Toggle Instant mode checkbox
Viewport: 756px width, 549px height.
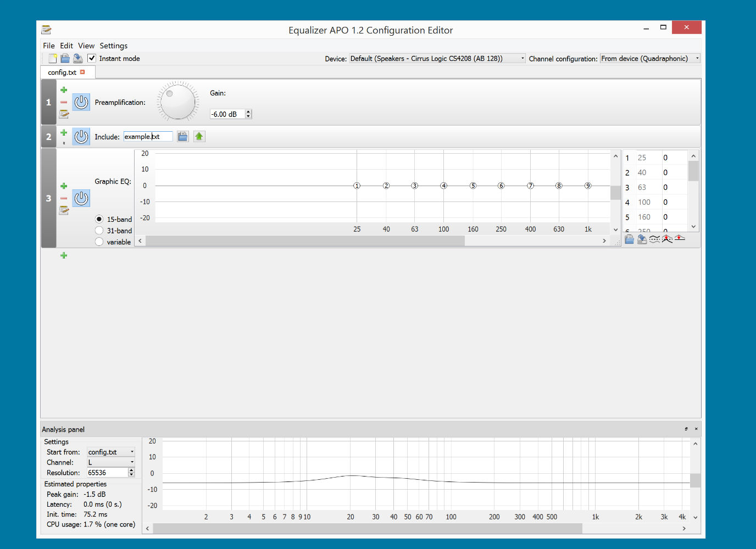[92, 58]
